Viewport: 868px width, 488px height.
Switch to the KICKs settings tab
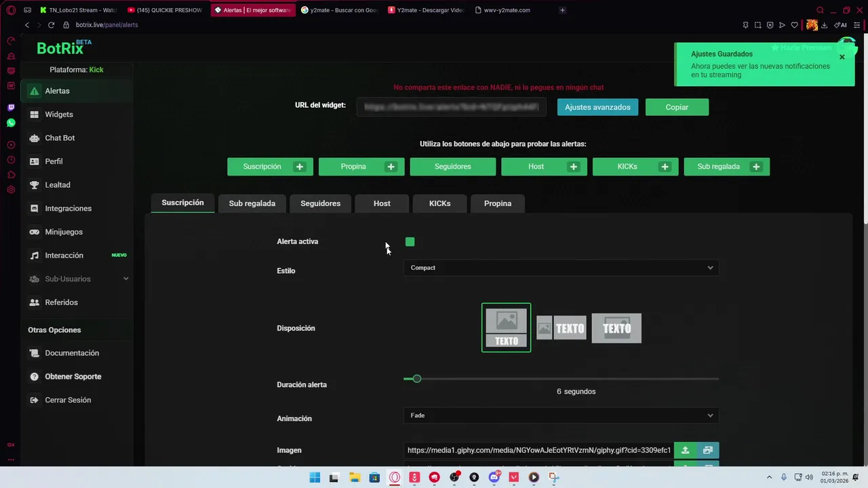pos(439,203)
